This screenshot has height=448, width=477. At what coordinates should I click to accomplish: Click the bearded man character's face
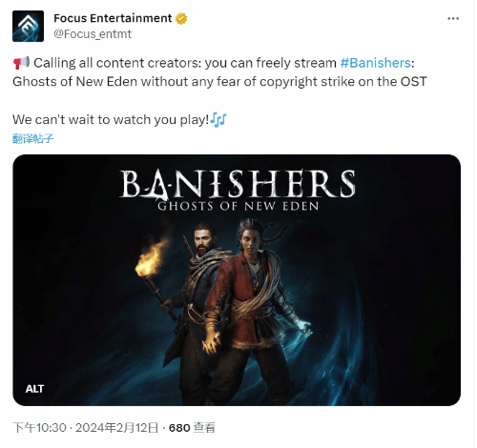pyautogui.click(x=204, y=242)
